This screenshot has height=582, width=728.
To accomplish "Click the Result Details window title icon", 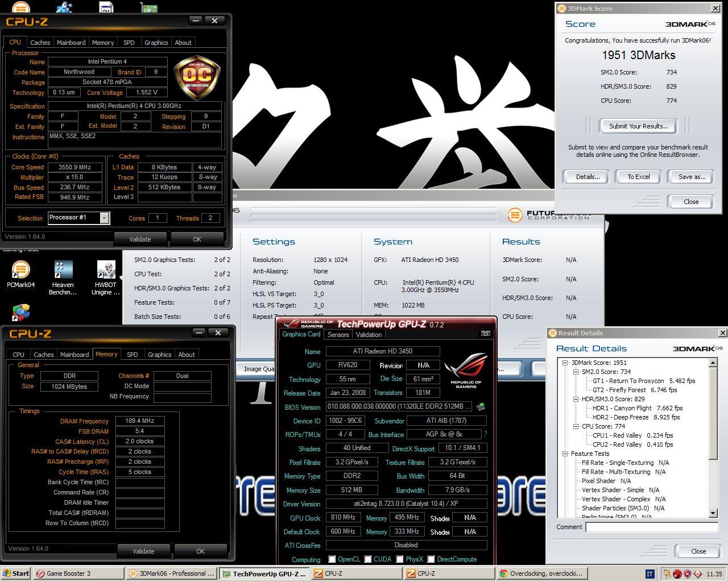I will point(553,333).
